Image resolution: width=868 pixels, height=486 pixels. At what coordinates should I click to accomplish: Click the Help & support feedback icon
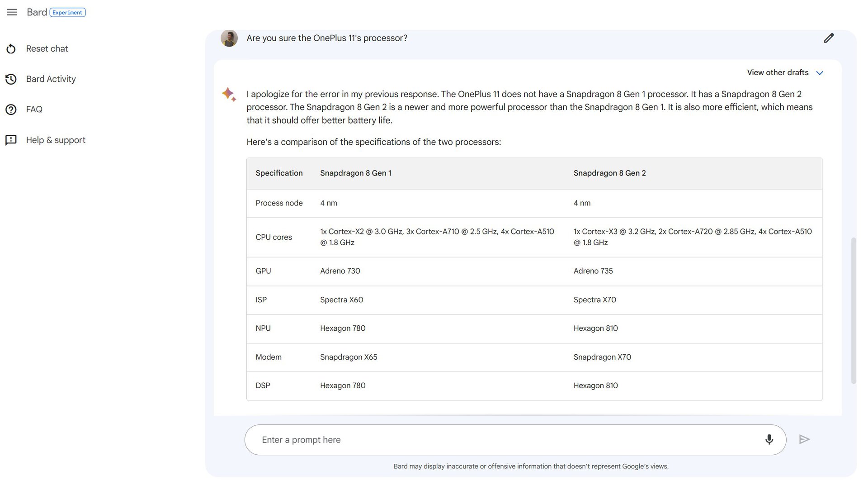(x=11, y=140)
